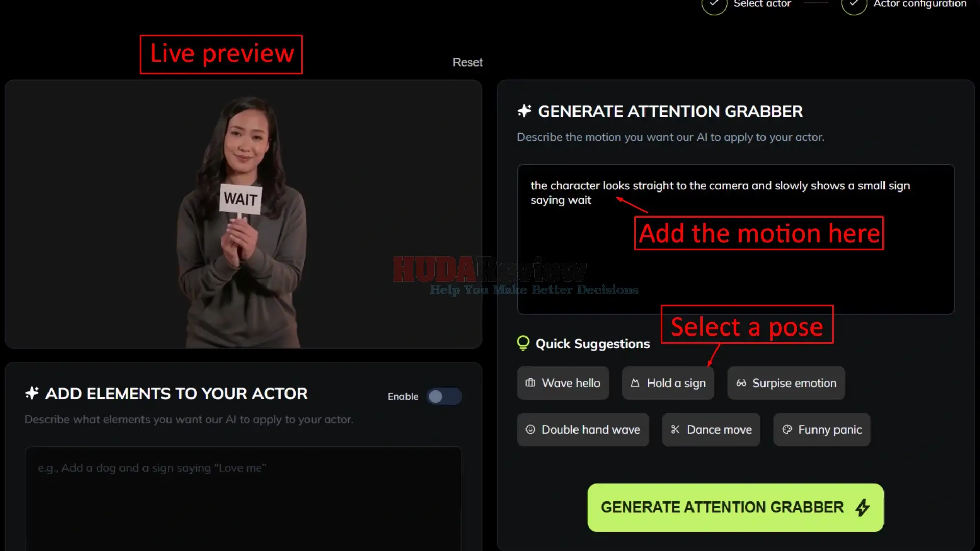The width and height of the screenshot is (980, 551).
Task: Click the sparkle icon beside Generate Attention Grabber heading
Action: coord(524,111)
